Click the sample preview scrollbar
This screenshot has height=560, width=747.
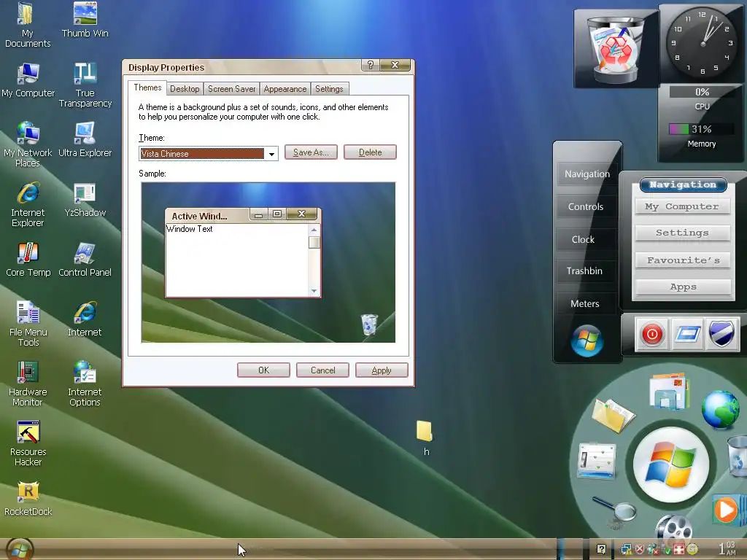pos(314,260)
